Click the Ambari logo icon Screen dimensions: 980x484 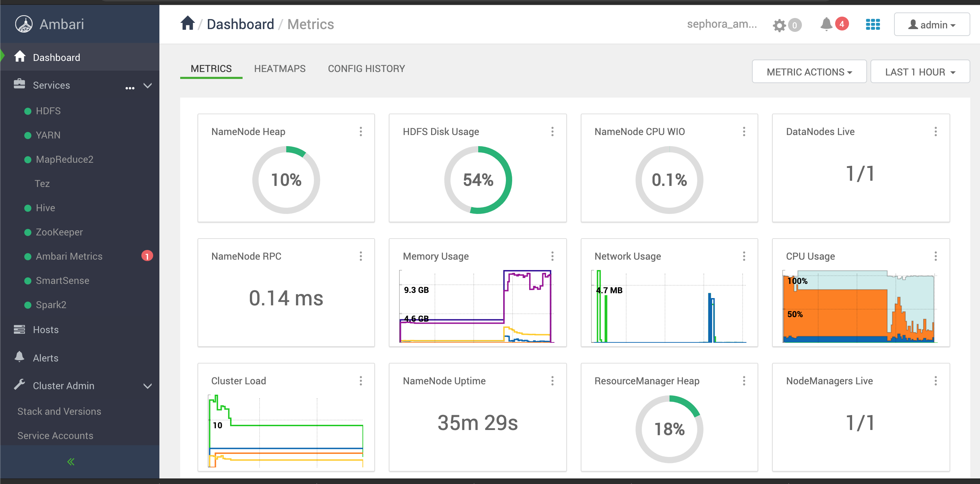24,24
